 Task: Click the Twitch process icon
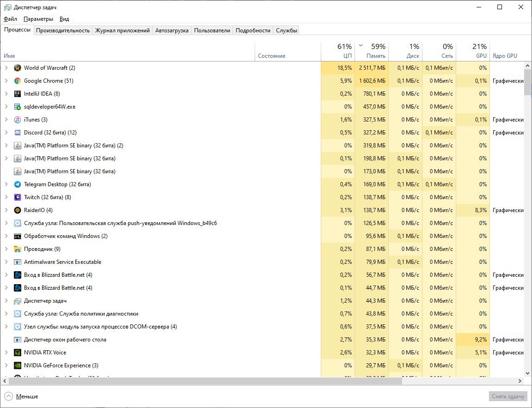point(17,197)
